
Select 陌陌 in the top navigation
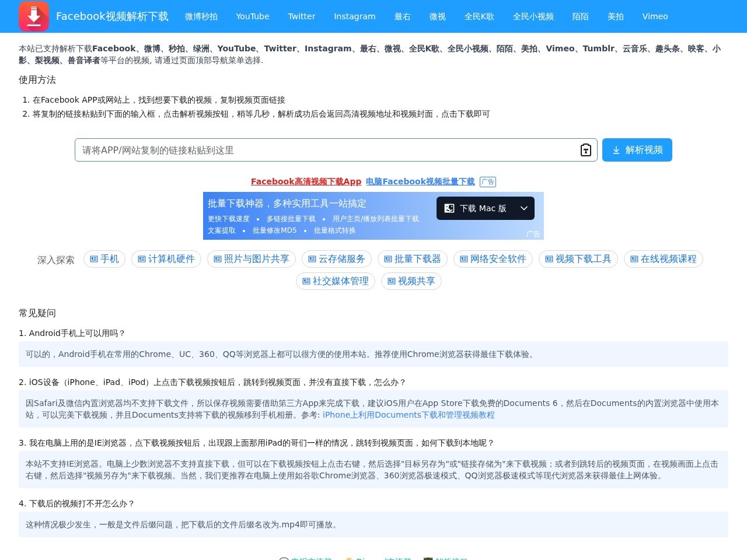(581, 16)
